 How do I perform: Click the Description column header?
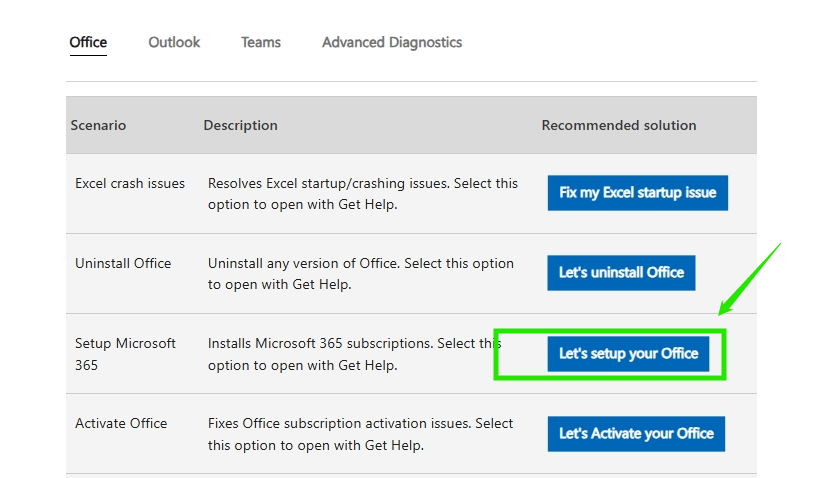[240, 125]
